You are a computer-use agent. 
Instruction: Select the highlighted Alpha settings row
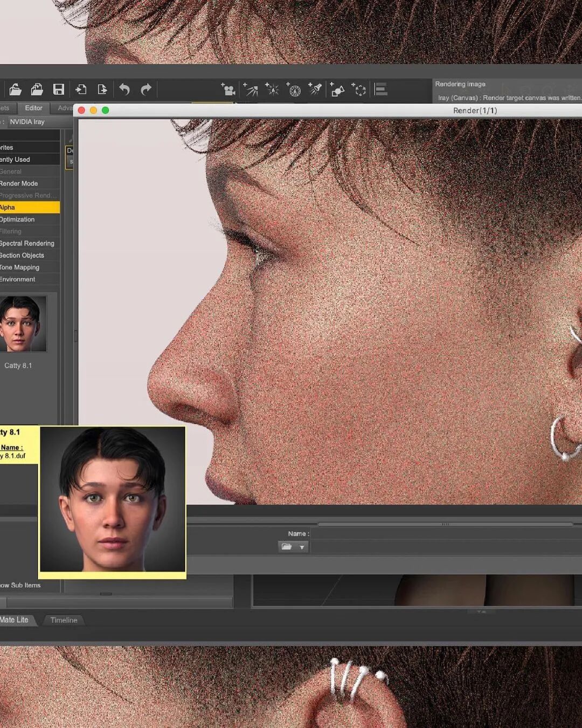pos(30,207)
